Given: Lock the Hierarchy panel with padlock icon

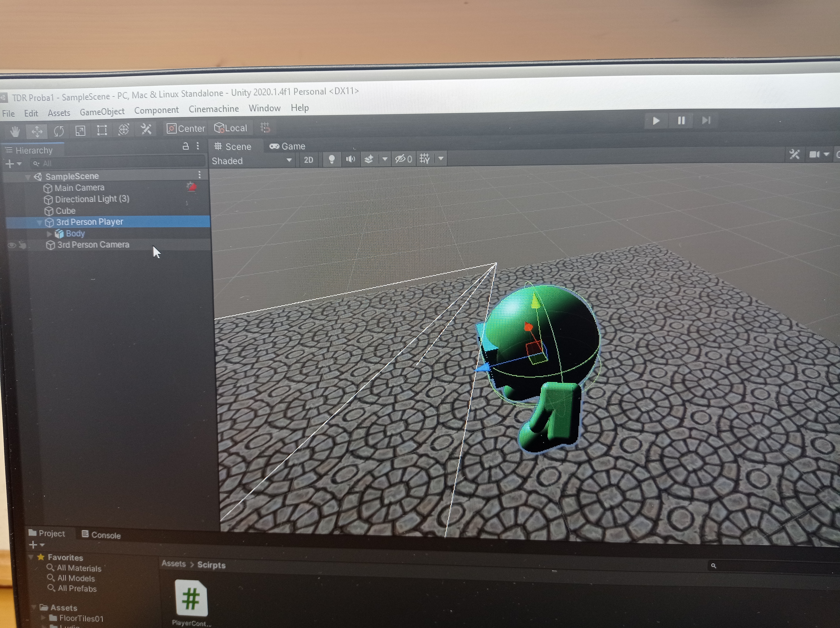Looking at the screenshot, I should pos(186,146).
